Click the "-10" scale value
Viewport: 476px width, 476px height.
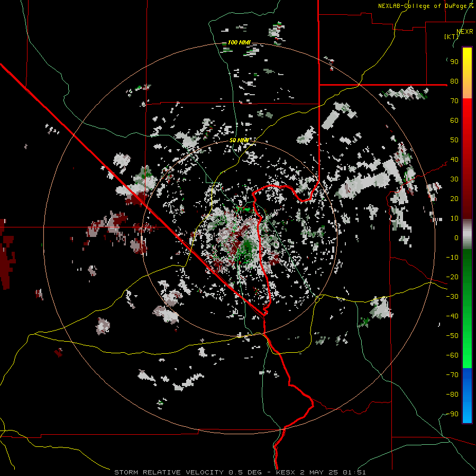click(x=452, y=258)
